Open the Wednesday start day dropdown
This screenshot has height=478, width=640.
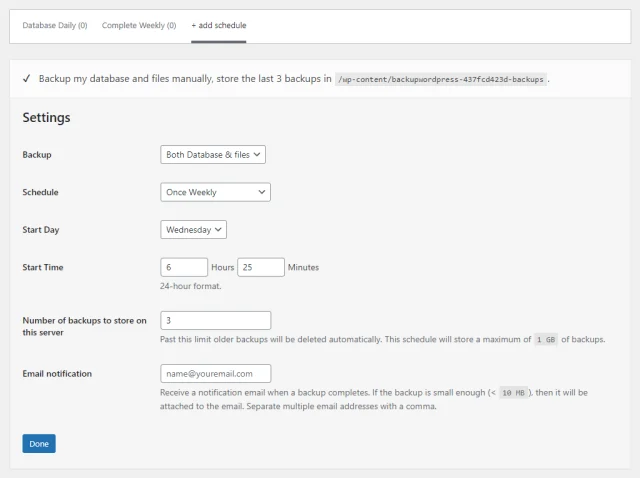point(194,229)
